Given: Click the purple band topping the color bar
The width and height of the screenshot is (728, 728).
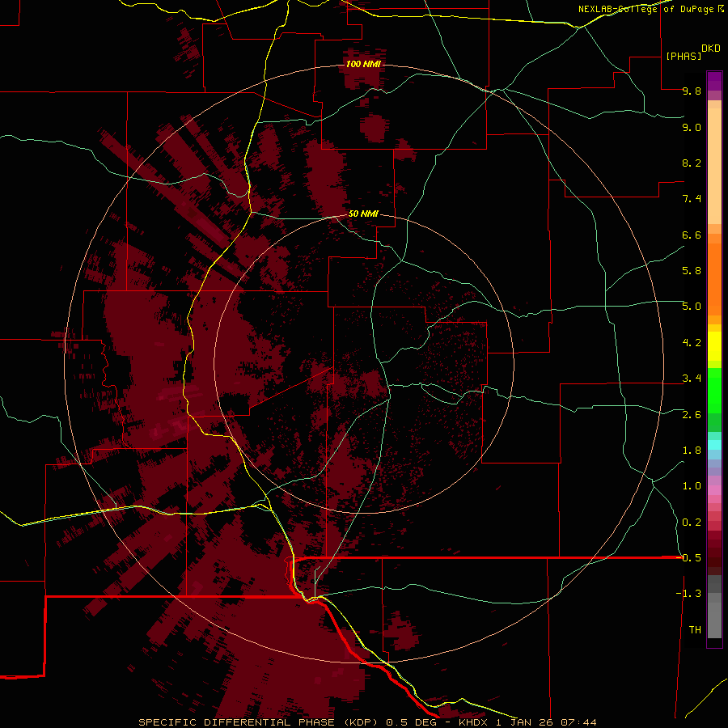Looking at the screenshot, I should [714, 81].
